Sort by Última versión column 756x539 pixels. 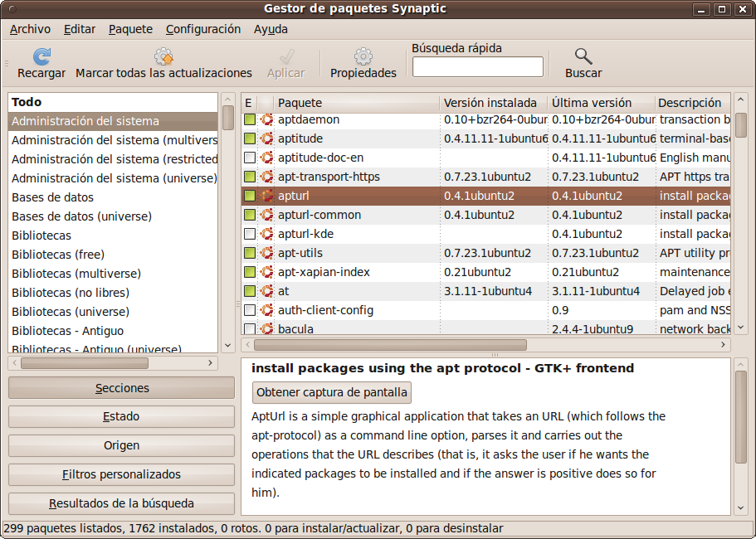(602, 103)
